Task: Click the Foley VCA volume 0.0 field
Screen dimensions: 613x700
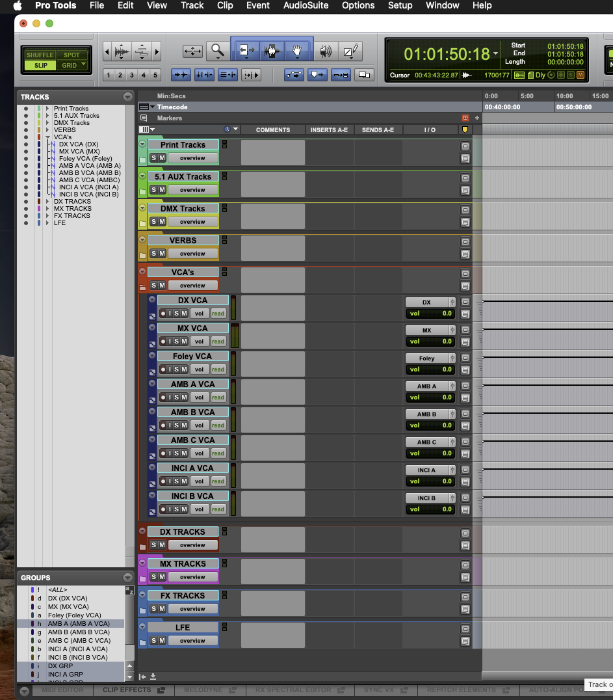Action: [430, 370]
